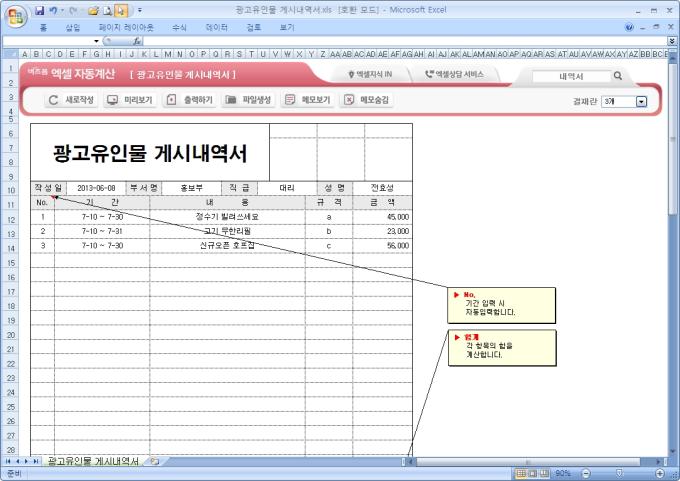
Task: Open the 수식 ribbon tab
Action: (179, 28)
